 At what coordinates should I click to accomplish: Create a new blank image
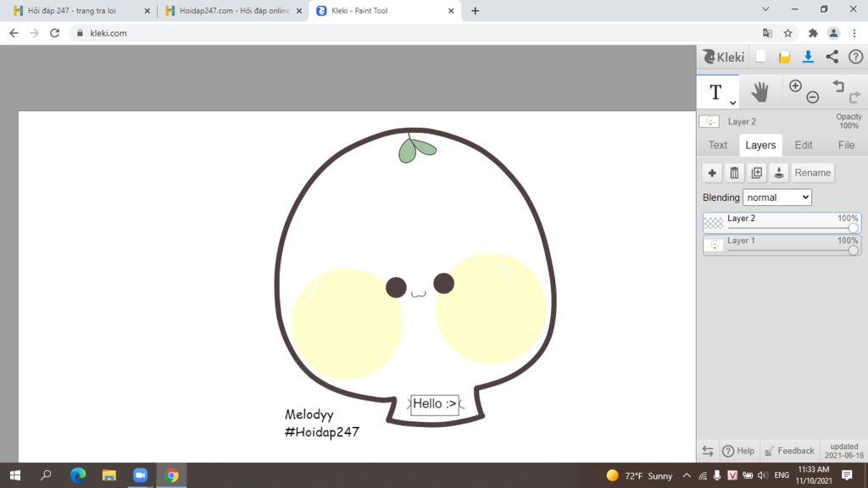click(x=760, y=57)
